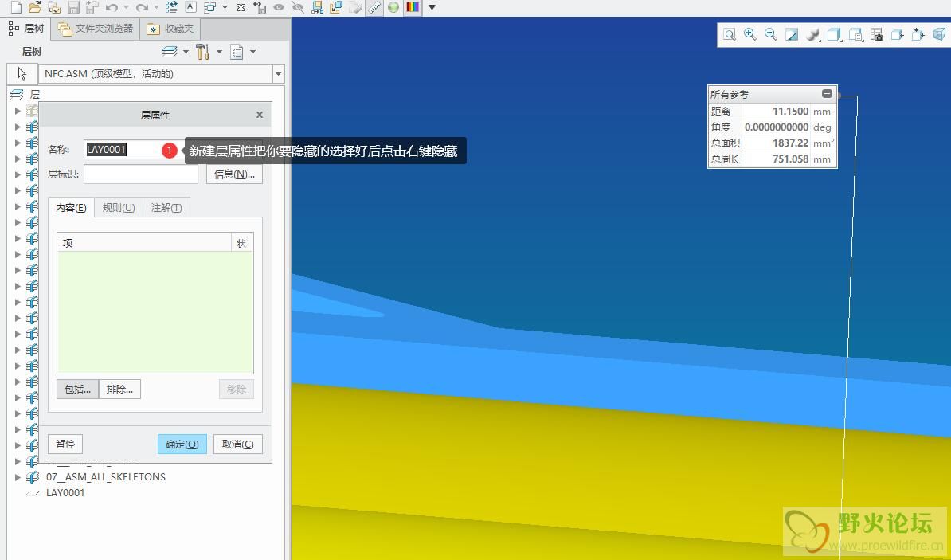Open the NFC.ASM active model dropdown
Image resolution: width=951 pixels, height=560 pixels.
[279, 74]
